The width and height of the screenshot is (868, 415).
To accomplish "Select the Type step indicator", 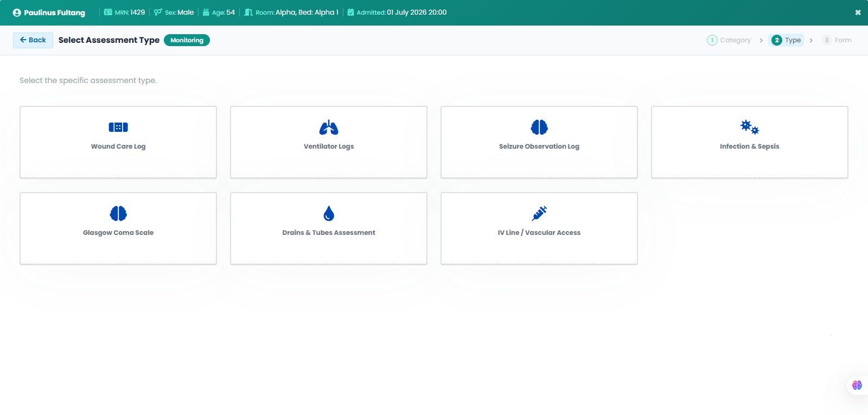I will (786, 40).
